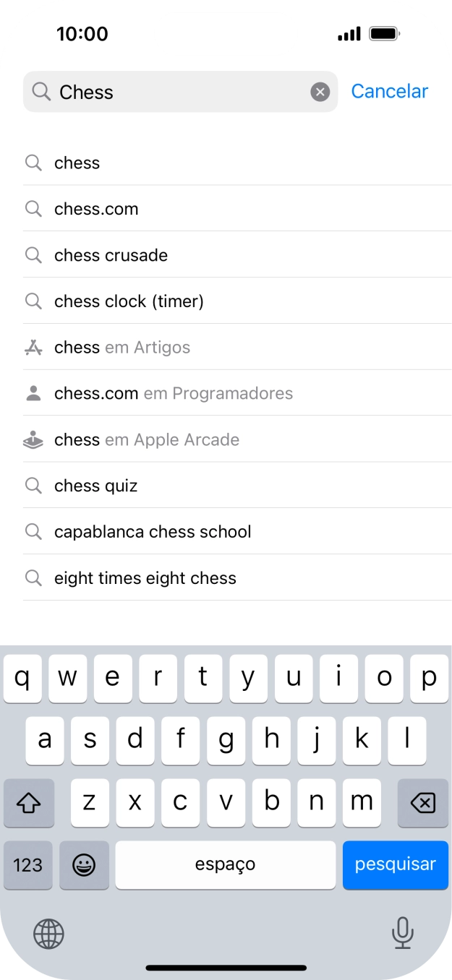Tap the Arcade joystick icon suggestion

(33, 440)
